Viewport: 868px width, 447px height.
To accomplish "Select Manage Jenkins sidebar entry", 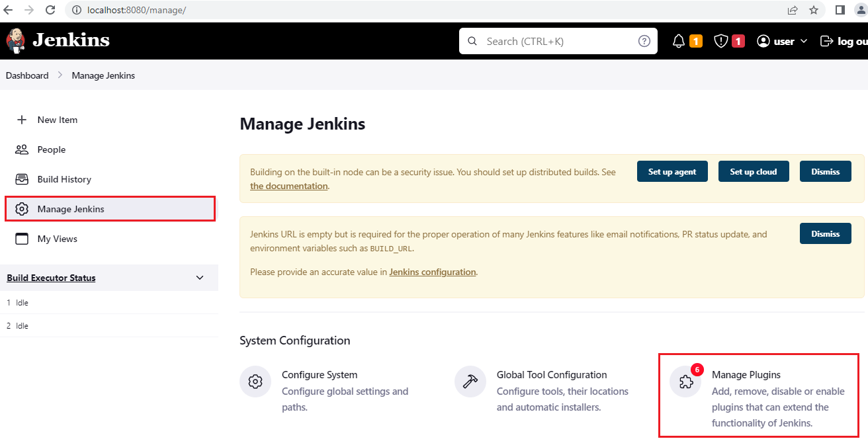I will coord(110,209).
